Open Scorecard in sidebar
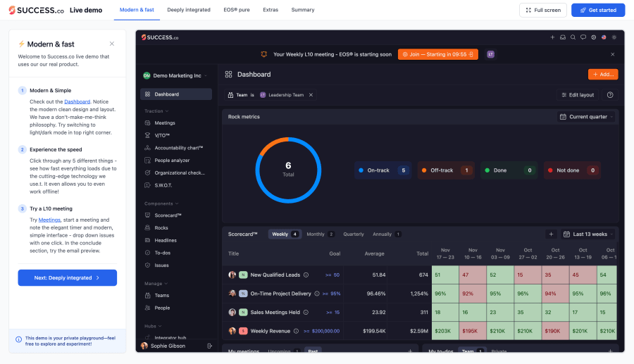634x364 pixels. (x=176, y=215)
